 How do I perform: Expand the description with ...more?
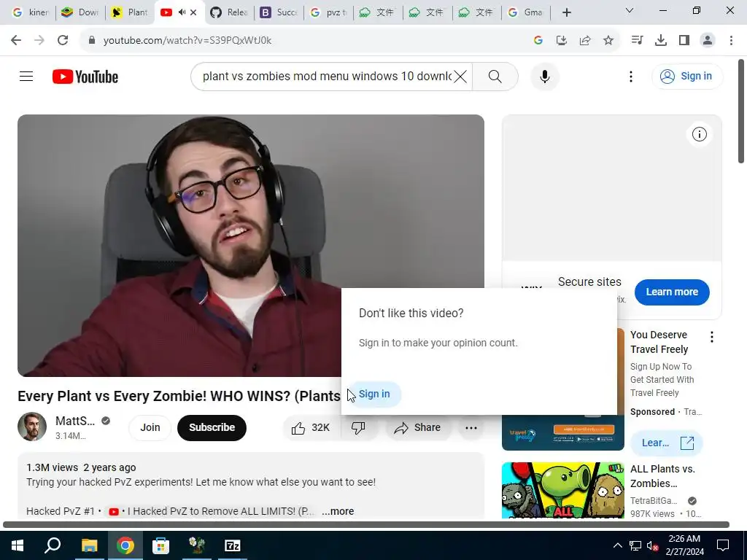coord(337,511)
